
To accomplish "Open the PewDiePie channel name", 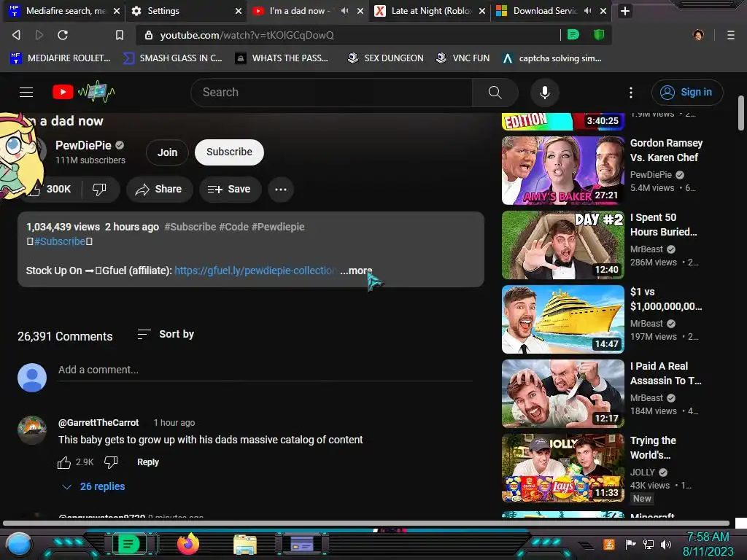I will [x=83, y=145].
